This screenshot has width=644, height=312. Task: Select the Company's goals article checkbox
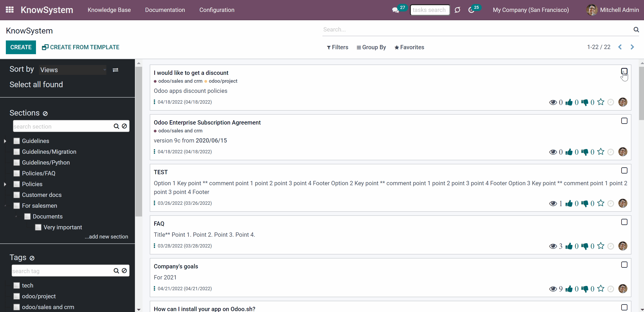(x=624, y=265)
